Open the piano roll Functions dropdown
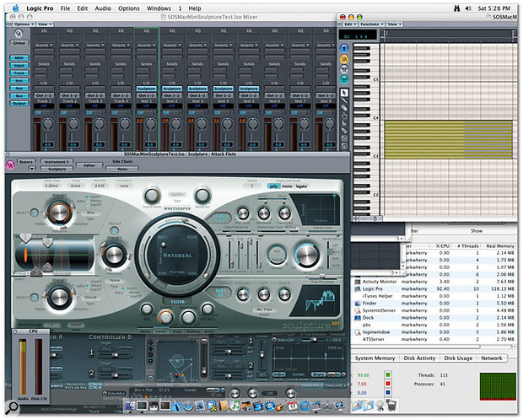This screenshot has width=523, height=420. pos(371,24)
